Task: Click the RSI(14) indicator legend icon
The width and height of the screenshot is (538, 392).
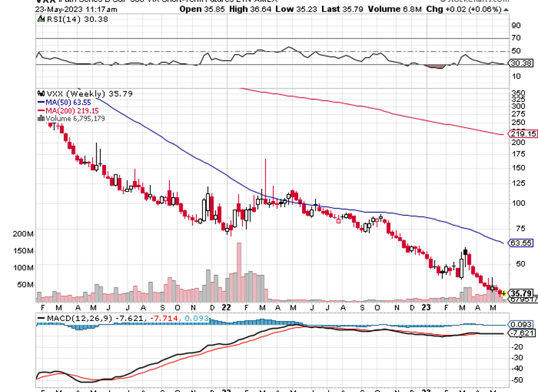Action: point(41,19)
